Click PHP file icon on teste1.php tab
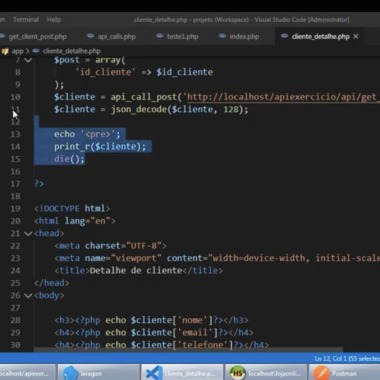 point(160,36)
